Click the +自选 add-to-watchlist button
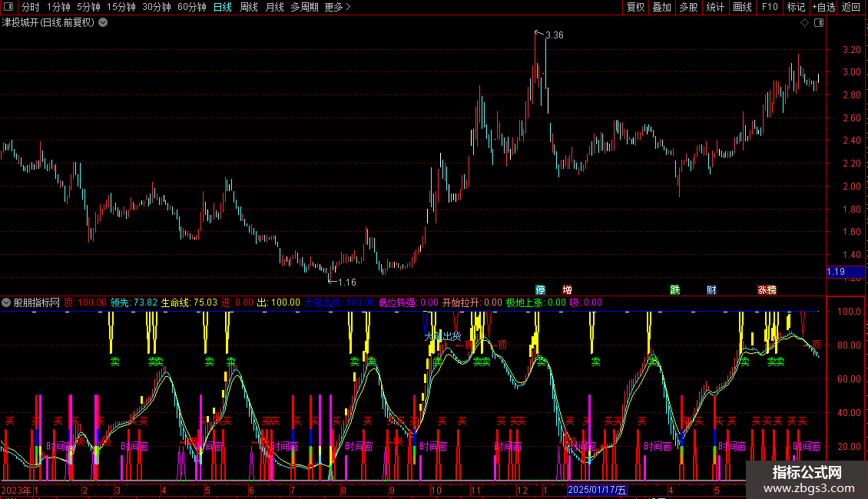 [823, 7]
